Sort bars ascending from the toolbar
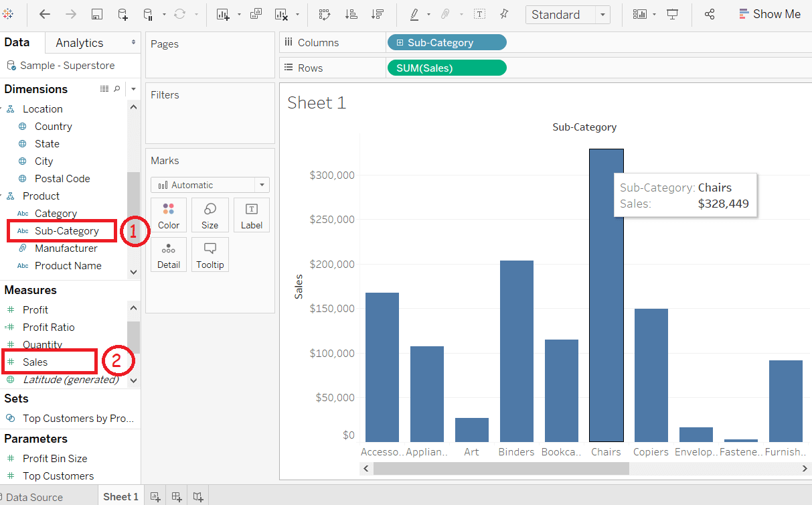The image size is (812, 505). (x=351, y=14)
